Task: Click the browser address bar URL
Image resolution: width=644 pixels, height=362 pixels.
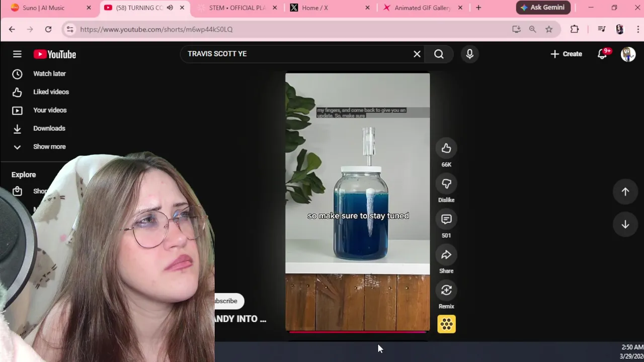Action: pos(156,29)
